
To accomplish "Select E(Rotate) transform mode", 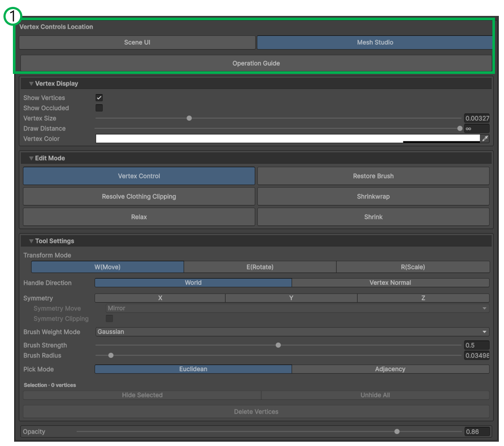I will 260,267.
